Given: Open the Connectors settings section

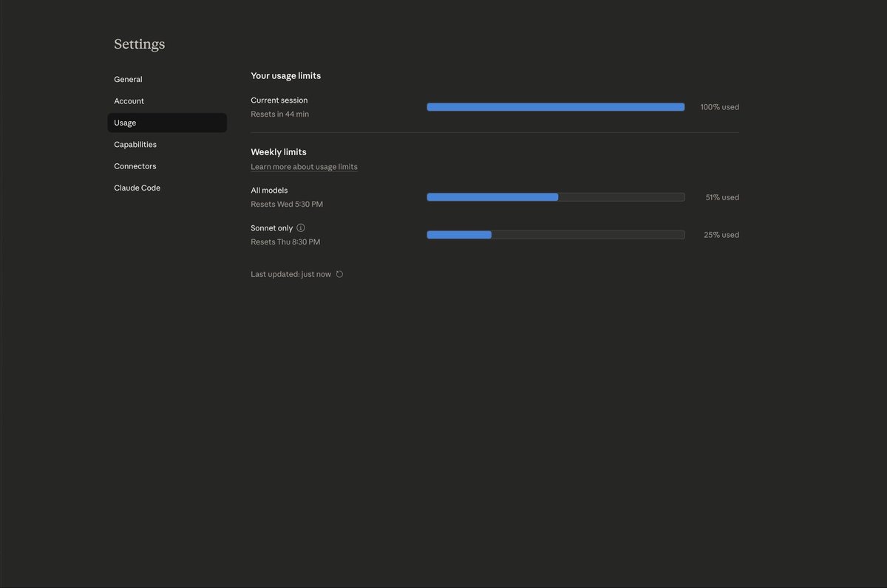Looking at the screenshot, I should coord(167,166).
